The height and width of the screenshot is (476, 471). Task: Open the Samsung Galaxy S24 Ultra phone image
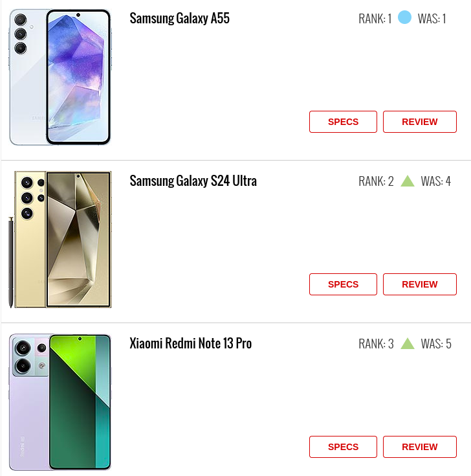tap(60, 240)
